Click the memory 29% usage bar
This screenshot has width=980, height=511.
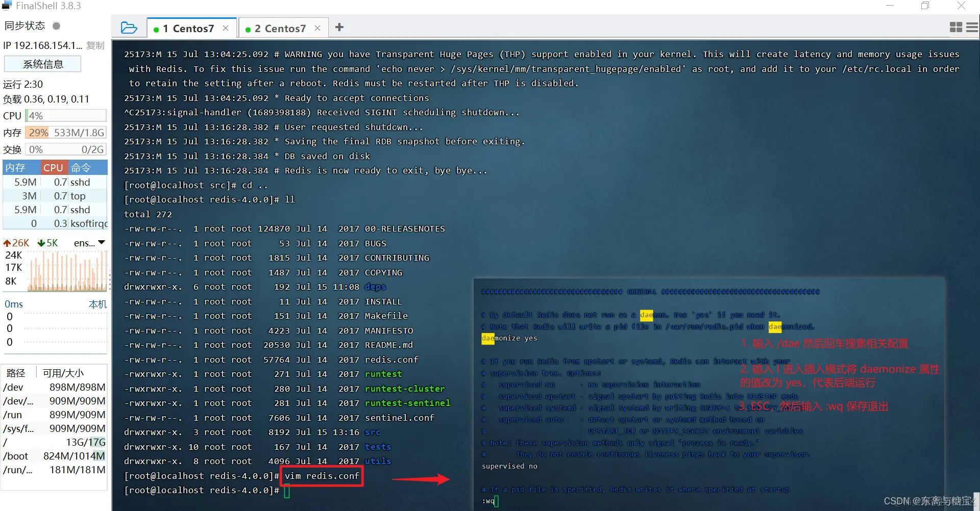coord(66,133)
